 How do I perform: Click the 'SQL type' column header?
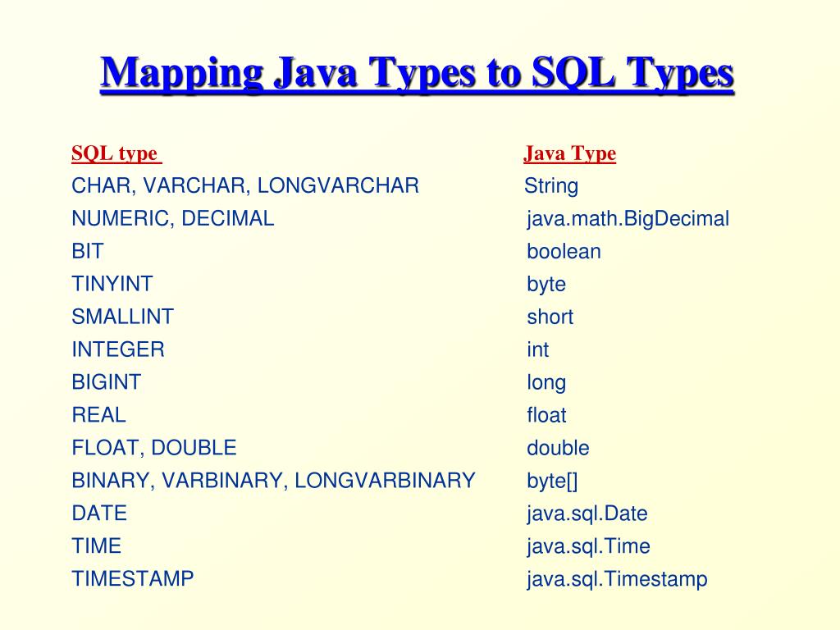pyautogui.click(x=116, y=153)
